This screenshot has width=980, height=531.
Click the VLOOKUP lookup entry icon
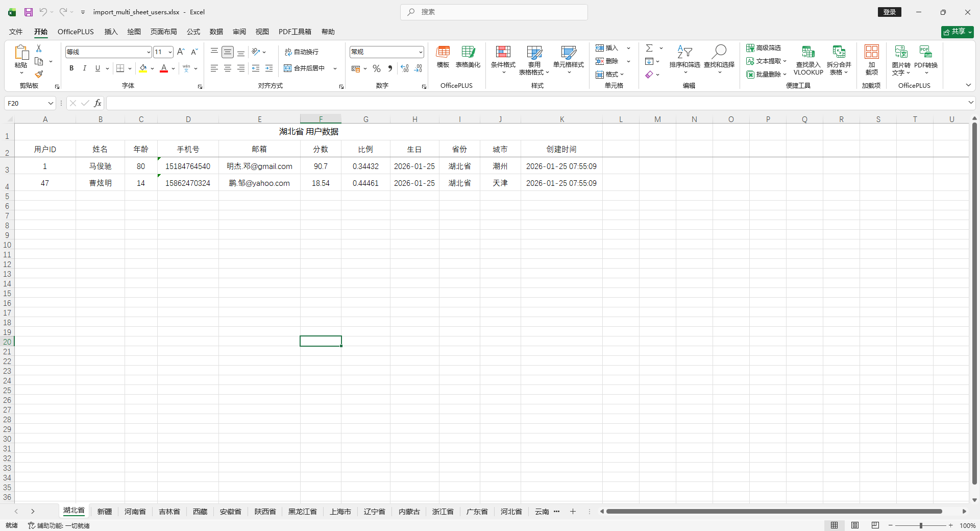[808, 52]
